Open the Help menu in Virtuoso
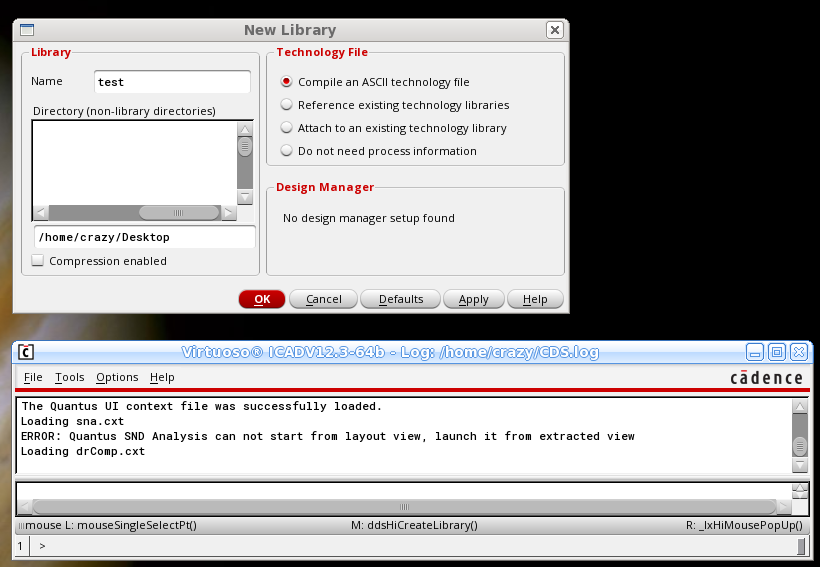Screen dimensions: 820x567 pyautogui.click(x=162, y=377)
